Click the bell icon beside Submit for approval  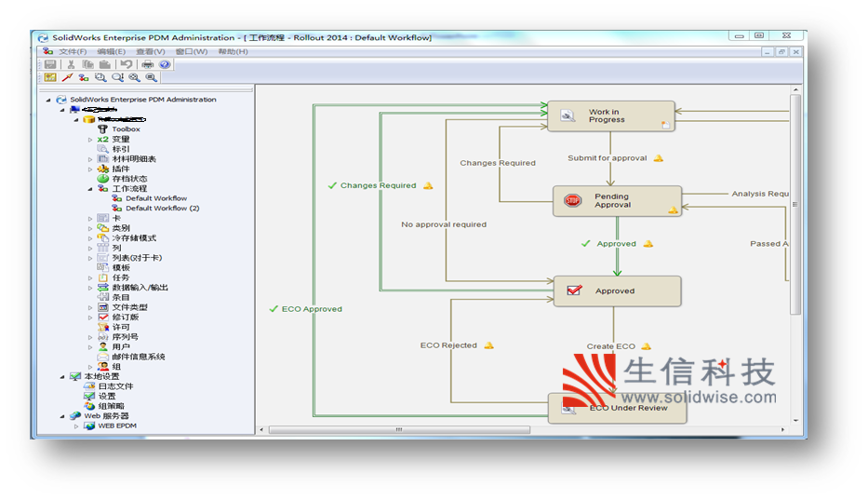[658, 158]
